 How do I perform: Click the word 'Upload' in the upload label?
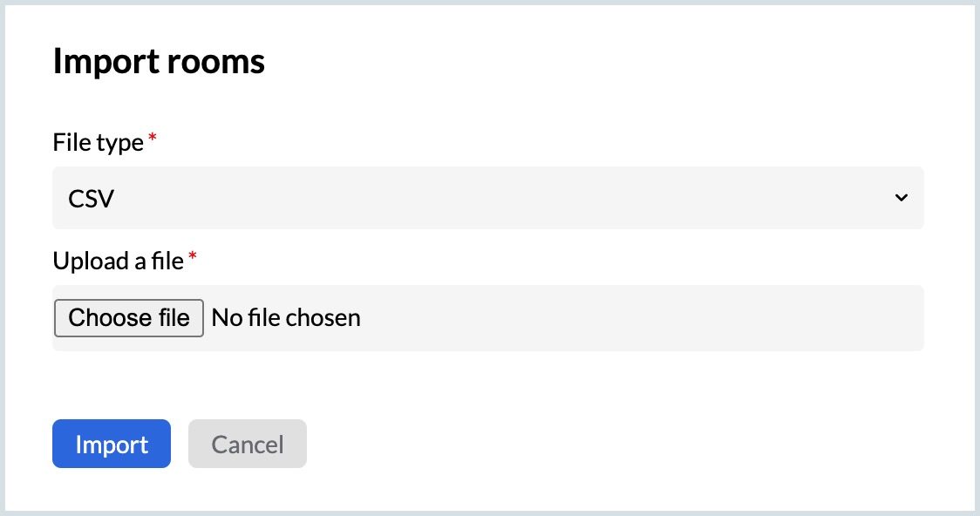(87, 261)
